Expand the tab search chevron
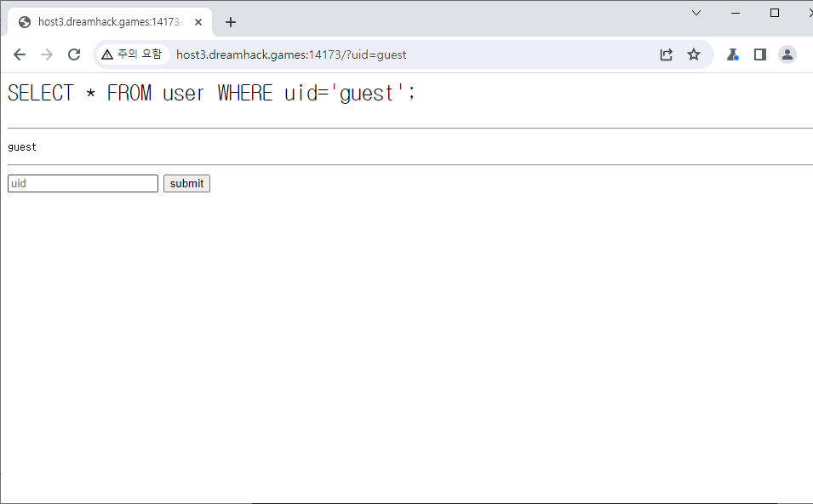 point(696,13)
